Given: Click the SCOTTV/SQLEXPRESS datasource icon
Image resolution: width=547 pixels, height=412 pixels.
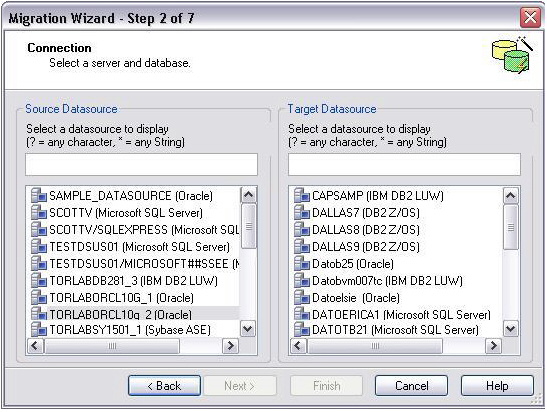Looking at the screenshot, I should click(39, 229).
